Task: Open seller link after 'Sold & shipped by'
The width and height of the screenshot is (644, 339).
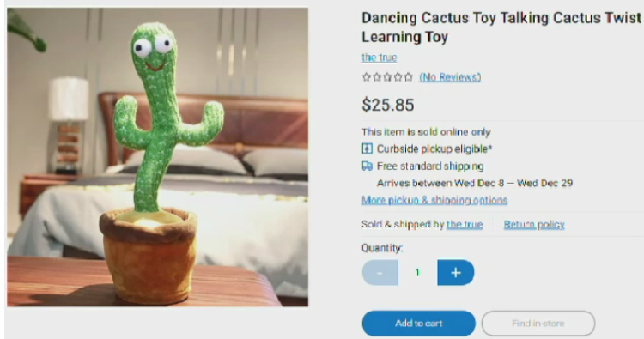Action: point(464,225)
